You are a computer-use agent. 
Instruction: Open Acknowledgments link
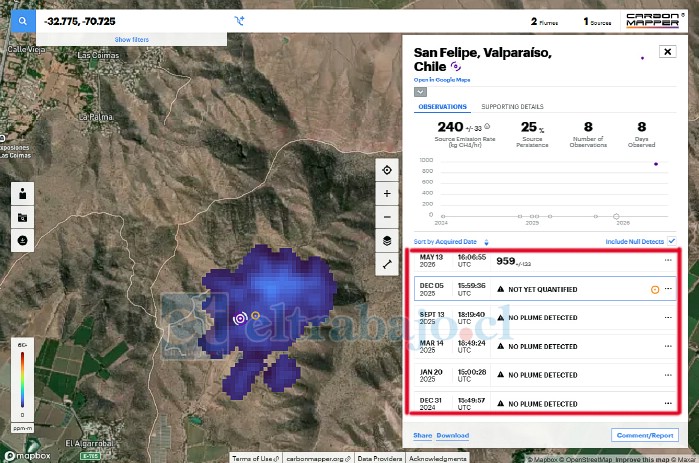coord(437,459)
